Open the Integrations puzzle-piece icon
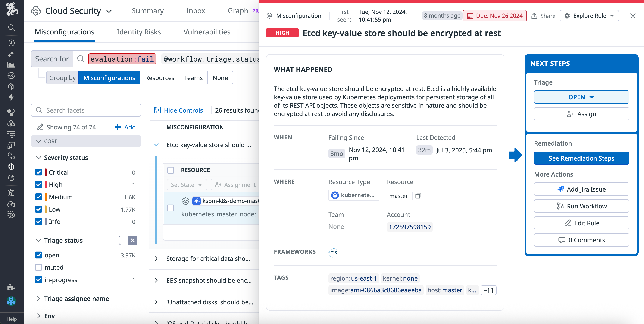The height and width of the screenshot is (324, 644). pyautogui.click(x=11, y=287)
